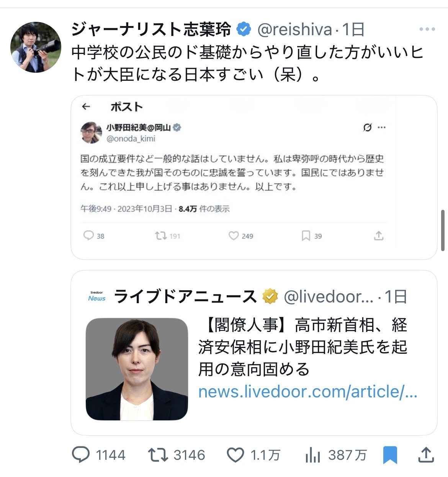Click the back arrow in embedded post screenshot
The height and width of the screenshot is (477, 448).
(86, 107)
